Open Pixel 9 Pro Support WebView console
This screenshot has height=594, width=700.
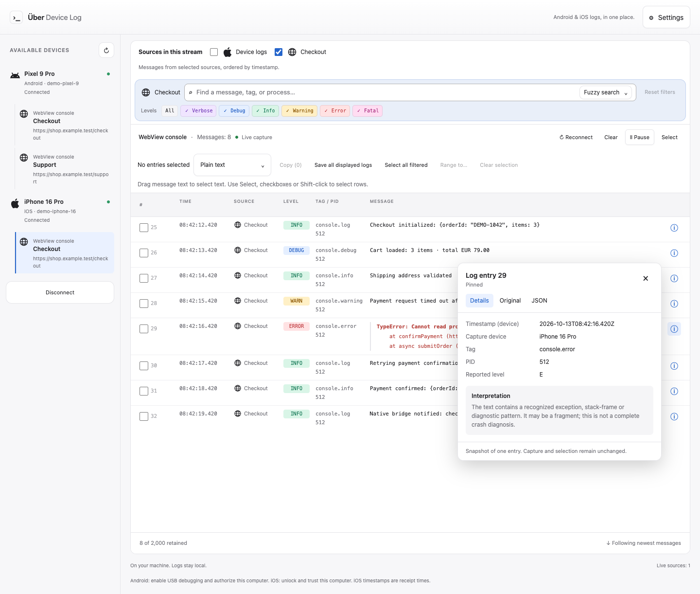(65, 169)
